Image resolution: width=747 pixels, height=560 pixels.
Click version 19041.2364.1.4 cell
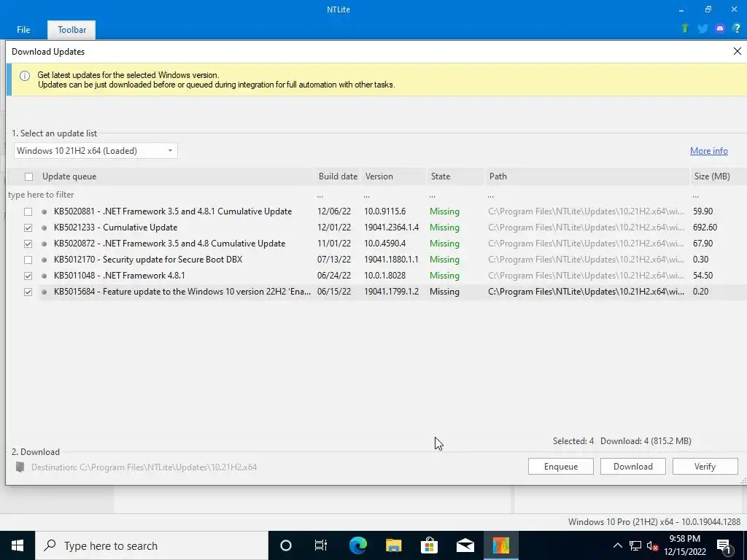point(392,227)
